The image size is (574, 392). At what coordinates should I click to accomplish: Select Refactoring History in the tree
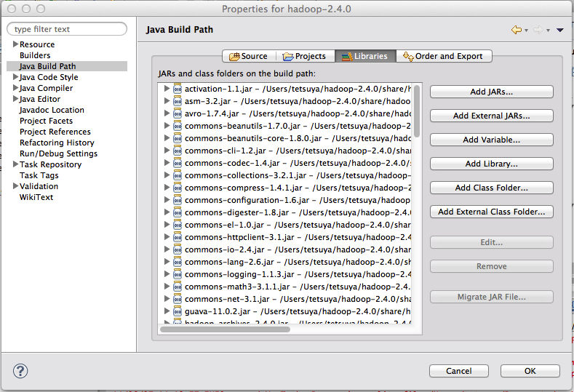57,143
